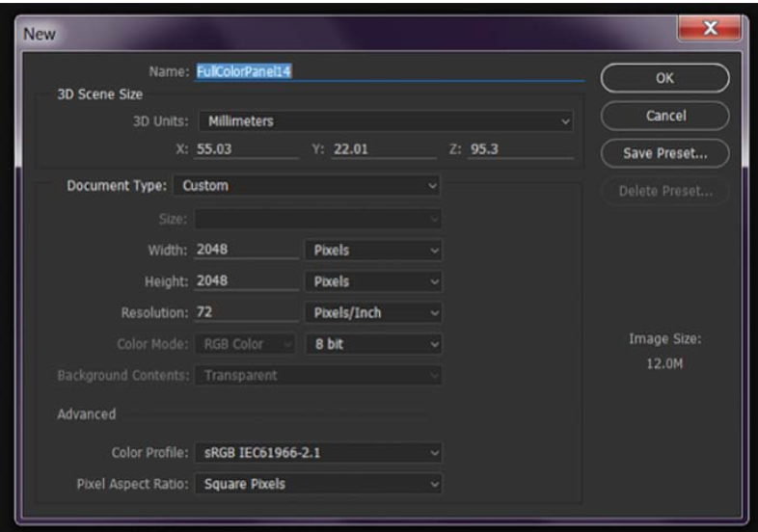758x532 pixels.
Task: Open the 8 bit depth dropdown
Action: (x=373, y=344)
